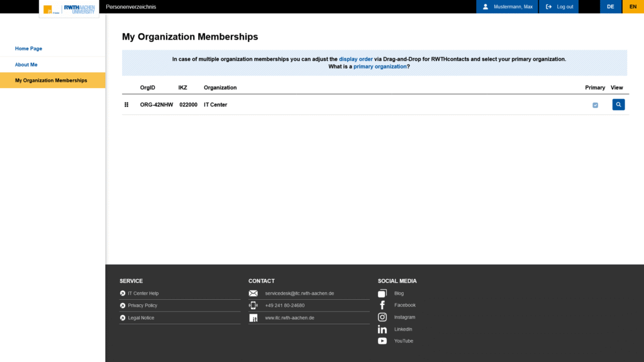Open the Instagram social media link
The width and height of the screenshot is (644, 362).
tap(404, 317)
